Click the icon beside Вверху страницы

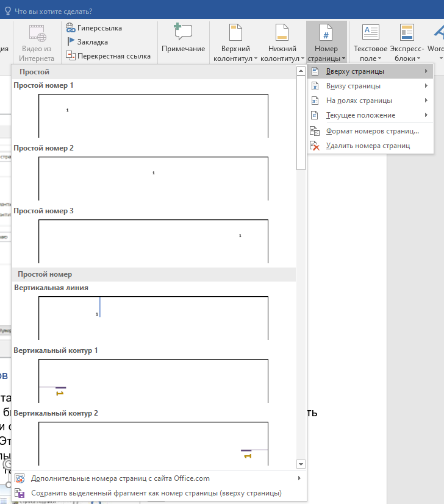[x=315, y=71]
